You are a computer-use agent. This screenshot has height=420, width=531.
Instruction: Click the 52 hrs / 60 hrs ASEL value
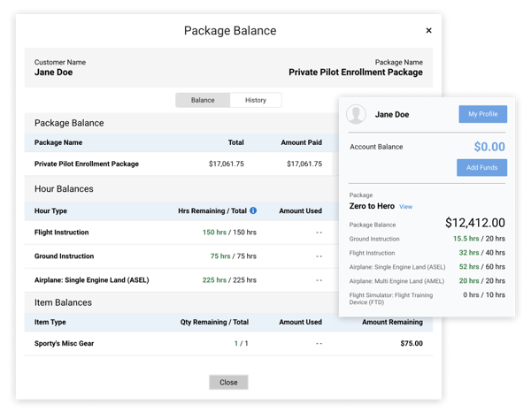click(482, 267)
